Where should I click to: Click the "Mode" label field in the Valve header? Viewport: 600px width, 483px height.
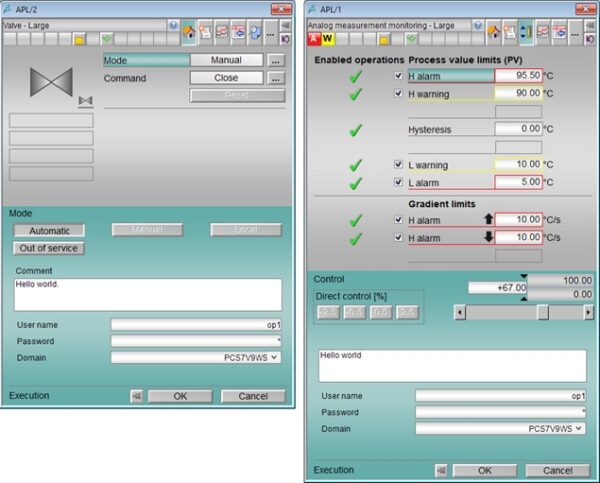coord(146,60)
